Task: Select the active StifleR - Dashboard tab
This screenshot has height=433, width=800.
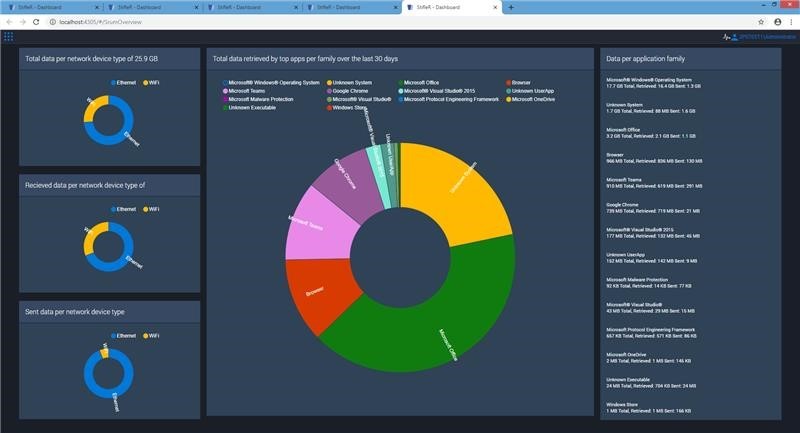Action: point(452,7)
